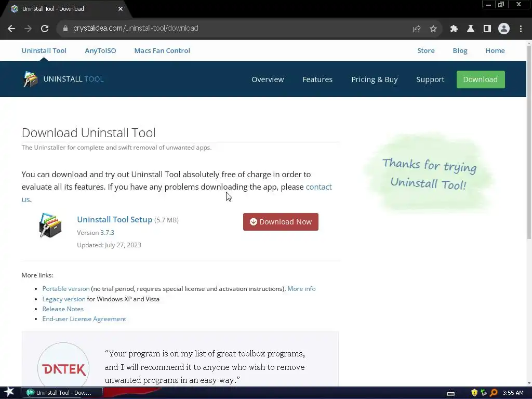Click the Thanks for trying banner image

(x=429, y=172)
